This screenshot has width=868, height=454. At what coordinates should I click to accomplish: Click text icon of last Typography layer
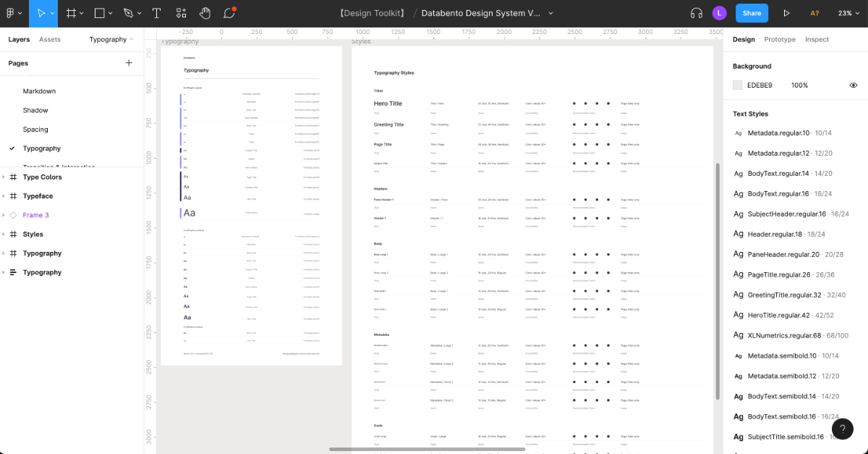[x=13, y=272]
